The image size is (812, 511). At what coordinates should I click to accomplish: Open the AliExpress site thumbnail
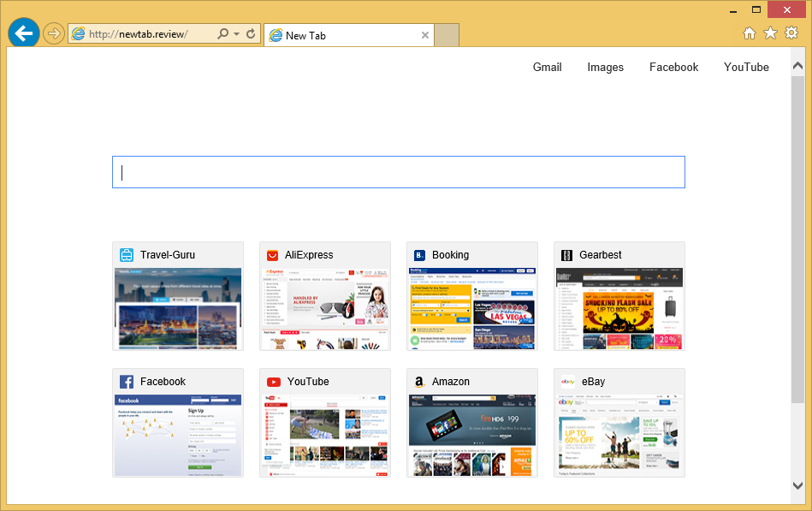coord(325,296)
